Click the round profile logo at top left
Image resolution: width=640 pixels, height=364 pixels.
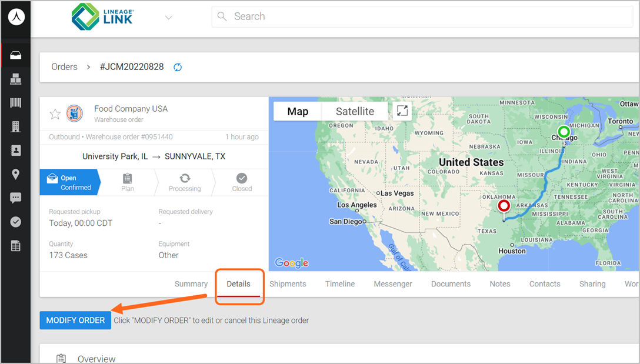pyautogui.click(x=16, y=16)
